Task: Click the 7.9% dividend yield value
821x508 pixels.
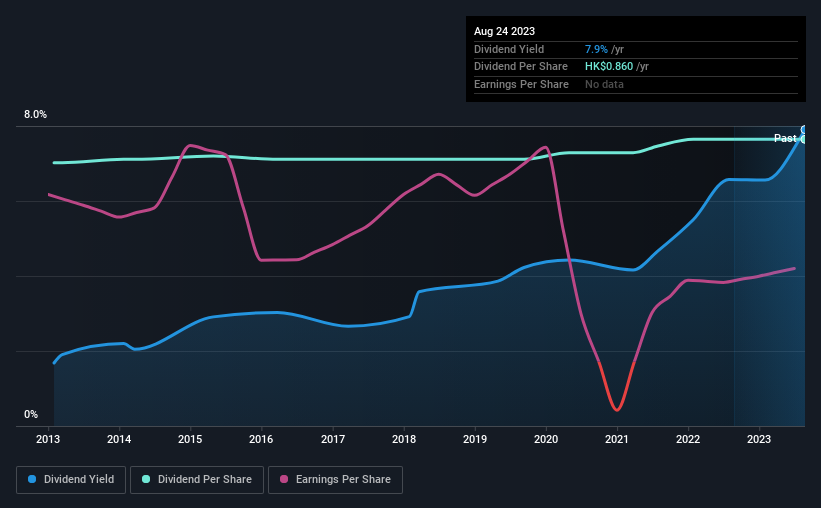Action: (598, 49)
